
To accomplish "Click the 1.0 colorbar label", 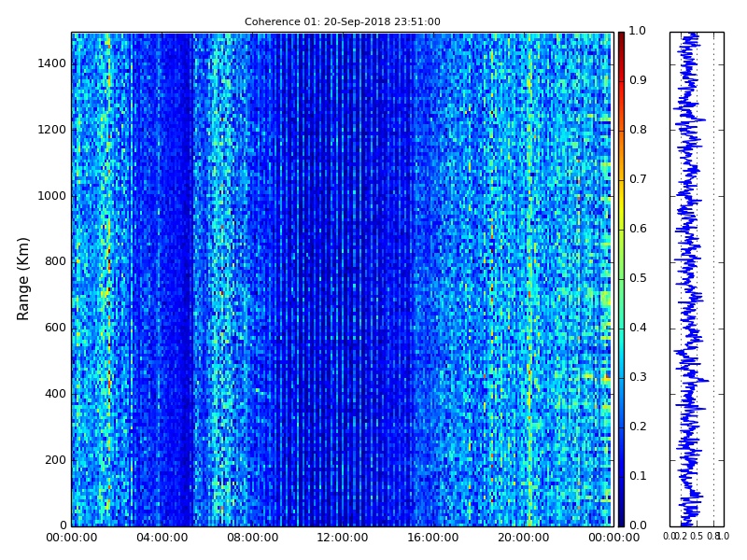I will [x=638, y=31].
